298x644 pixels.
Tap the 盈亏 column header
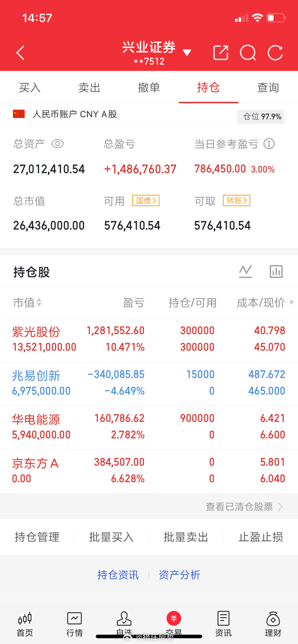134,303
